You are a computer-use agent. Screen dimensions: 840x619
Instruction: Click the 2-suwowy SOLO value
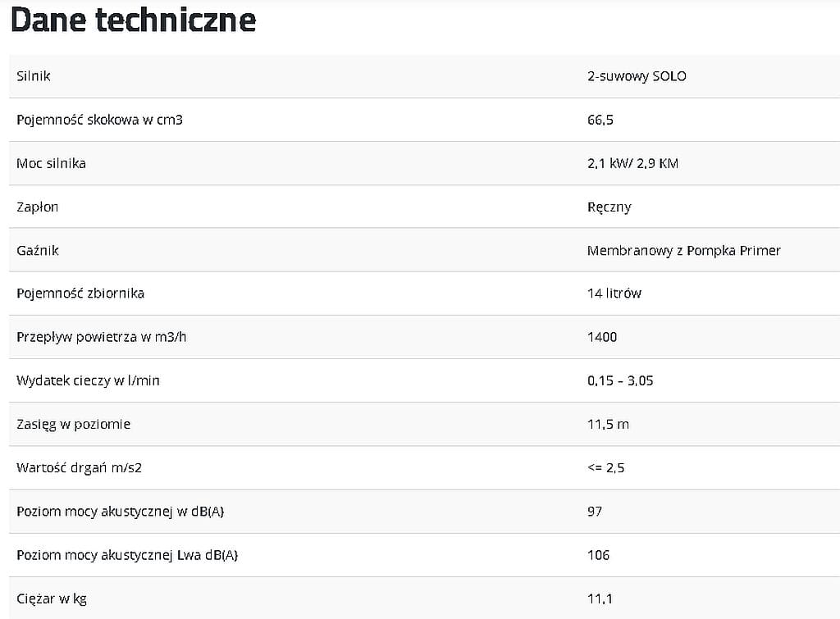coord(637,76)
